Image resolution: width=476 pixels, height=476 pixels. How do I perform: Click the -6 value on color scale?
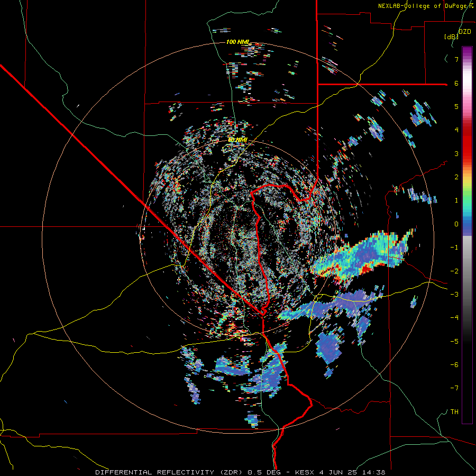click(454, 364)
